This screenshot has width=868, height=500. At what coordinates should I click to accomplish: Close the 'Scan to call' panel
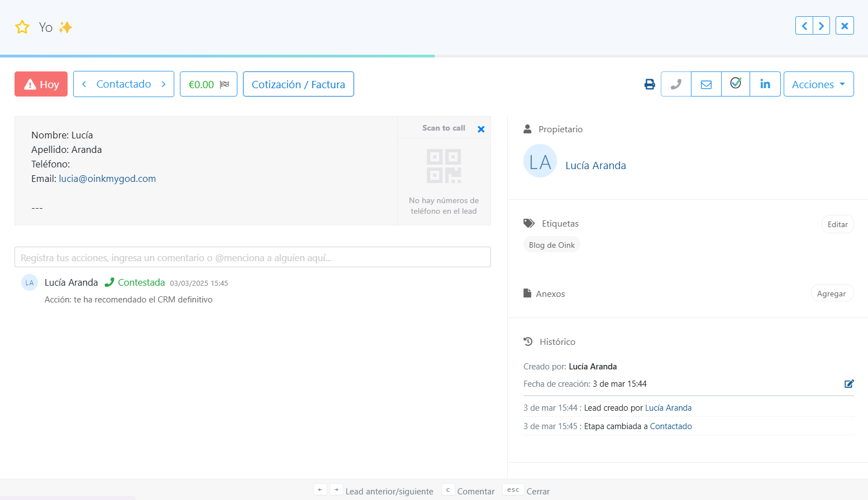(481, 128)
